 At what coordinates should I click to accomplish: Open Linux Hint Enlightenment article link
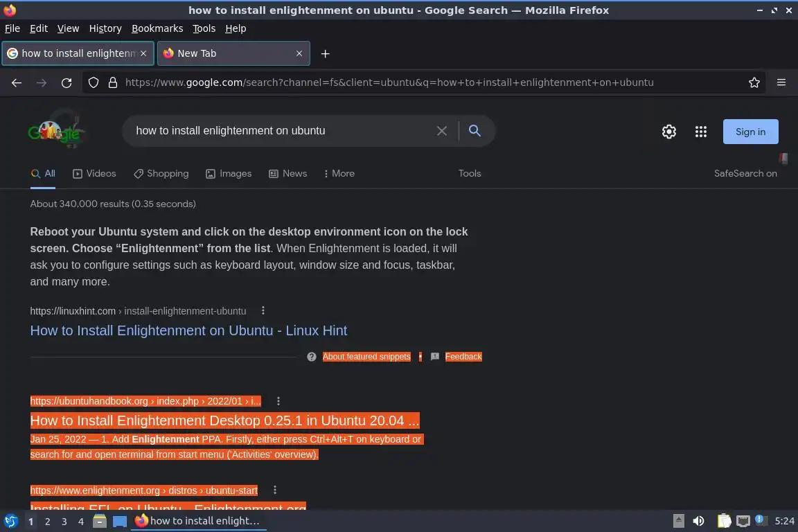[x=188, y=330]
